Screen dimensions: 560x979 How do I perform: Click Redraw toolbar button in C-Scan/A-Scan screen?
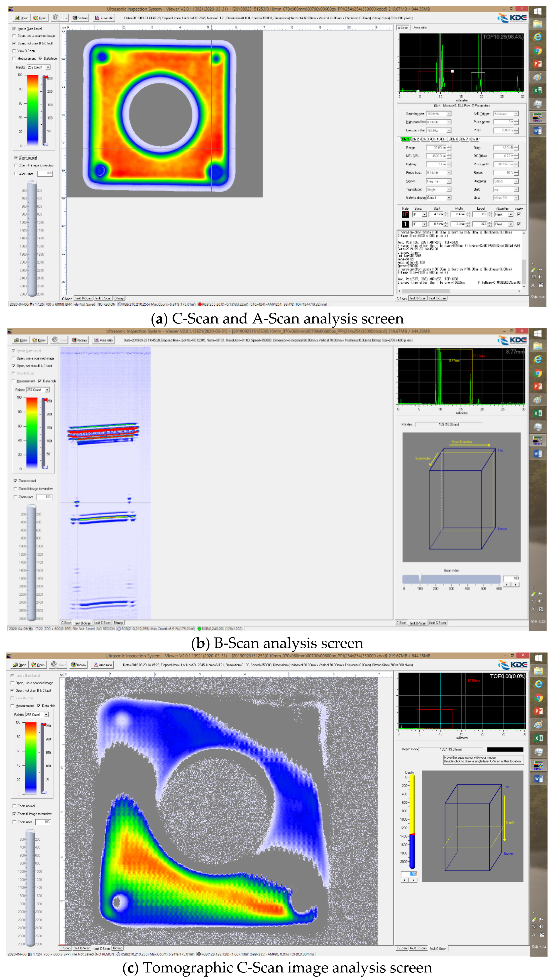click(x=80, y=18)
